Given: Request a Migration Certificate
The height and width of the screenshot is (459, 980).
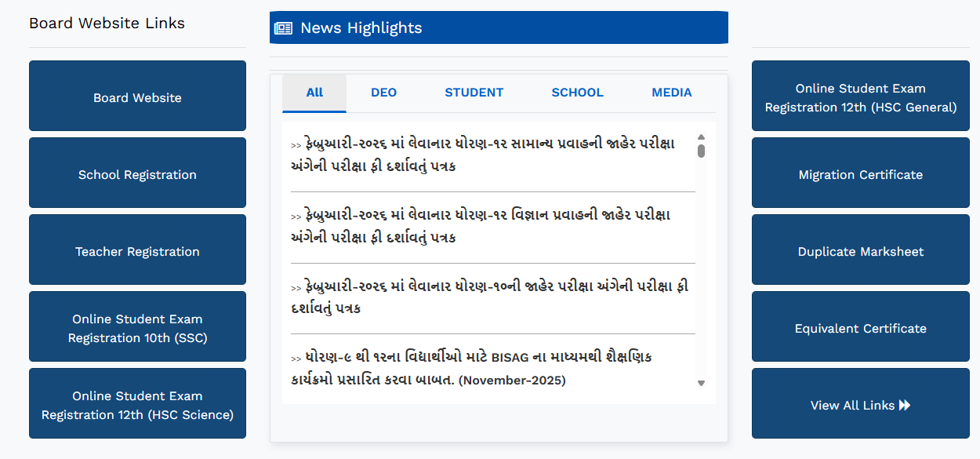Looking at the screenshot, I should (860, 173).
